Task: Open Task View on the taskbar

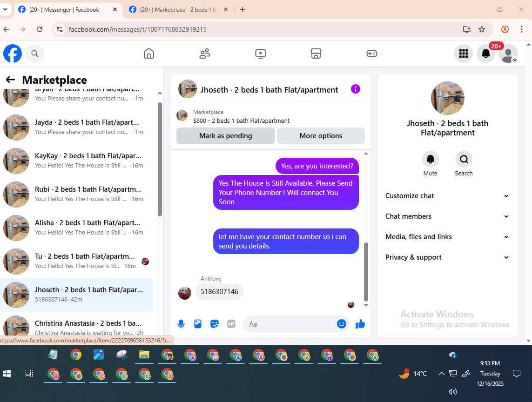Action: pyautogui.click(x=29, y=374)
